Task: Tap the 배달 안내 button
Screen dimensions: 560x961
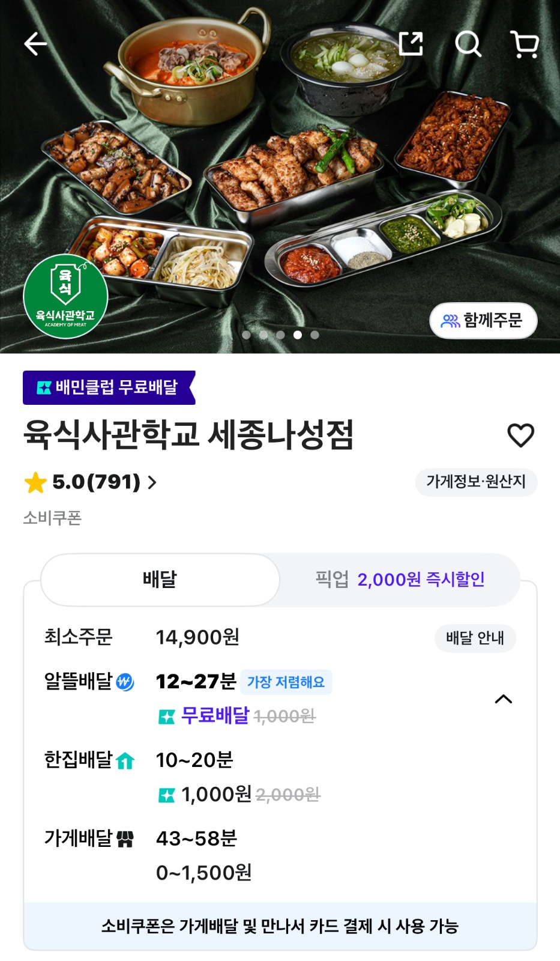Action: 475,638
